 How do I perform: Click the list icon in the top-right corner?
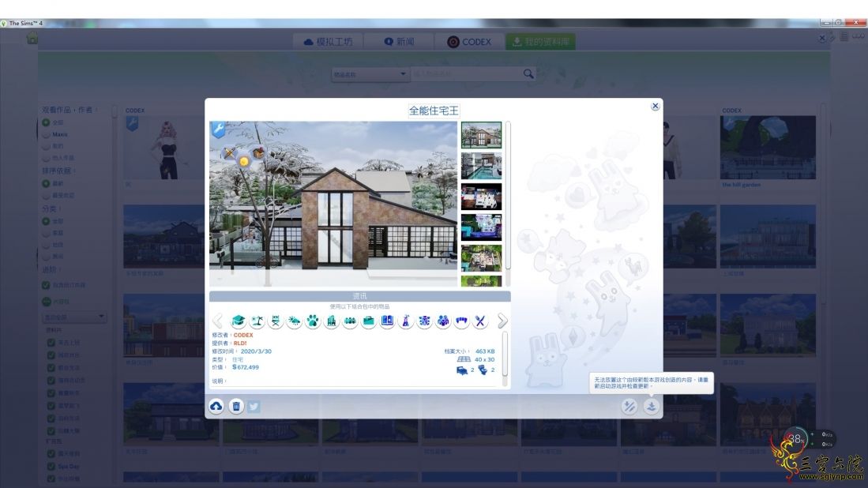pyautogui.click(x=844, y=36)
